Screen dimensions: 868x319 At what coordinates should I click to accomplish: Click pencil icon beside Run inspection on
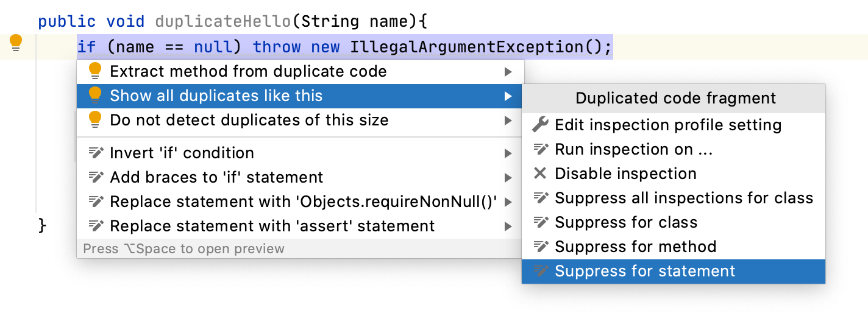point(540,149)
